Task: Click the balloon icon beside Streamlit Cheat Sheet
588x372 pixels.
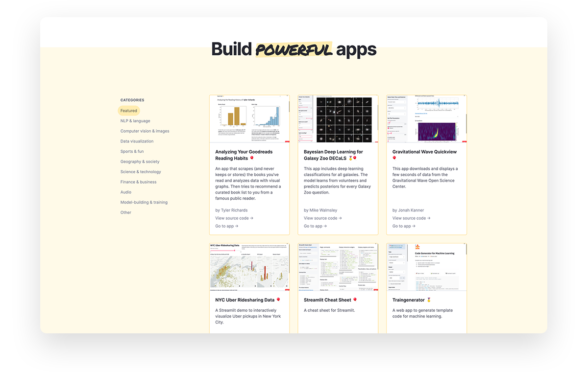Action: [355, 300]
